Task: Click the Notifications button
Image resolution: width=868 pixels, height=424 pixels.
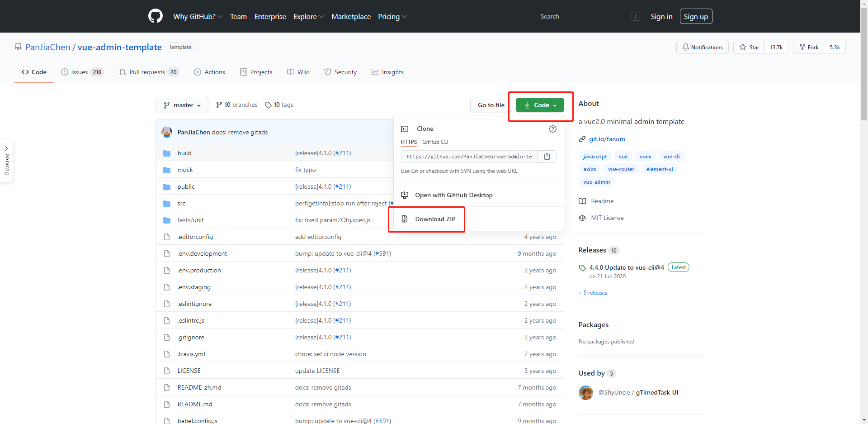Action: click(x=702, y=47)
